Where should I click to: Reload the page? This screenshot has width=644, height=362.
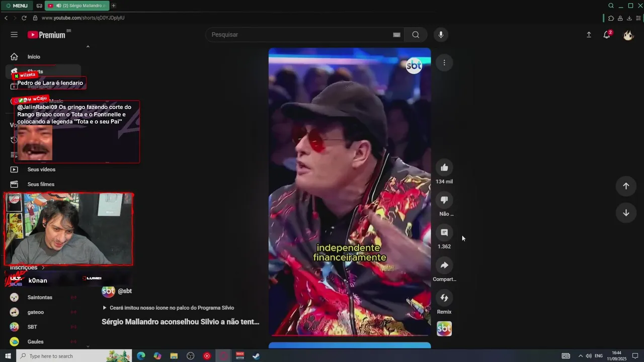point(24,18)
